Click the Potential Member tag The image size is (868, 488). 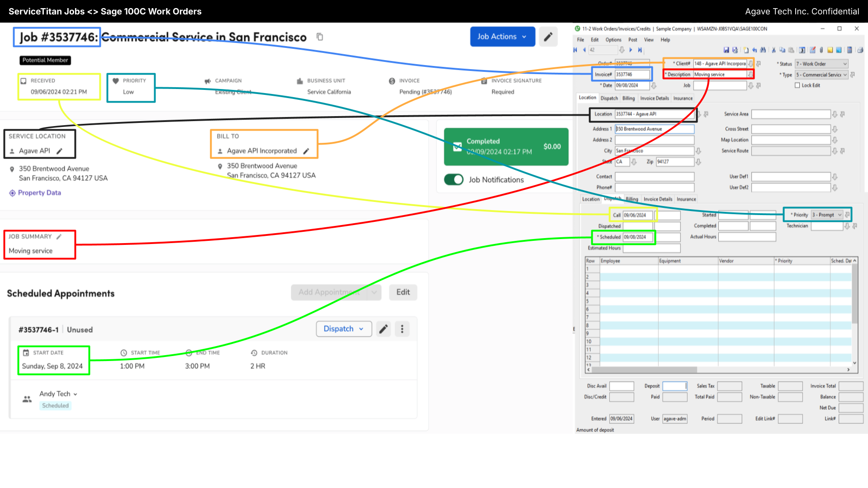click(x=45, y=60)
